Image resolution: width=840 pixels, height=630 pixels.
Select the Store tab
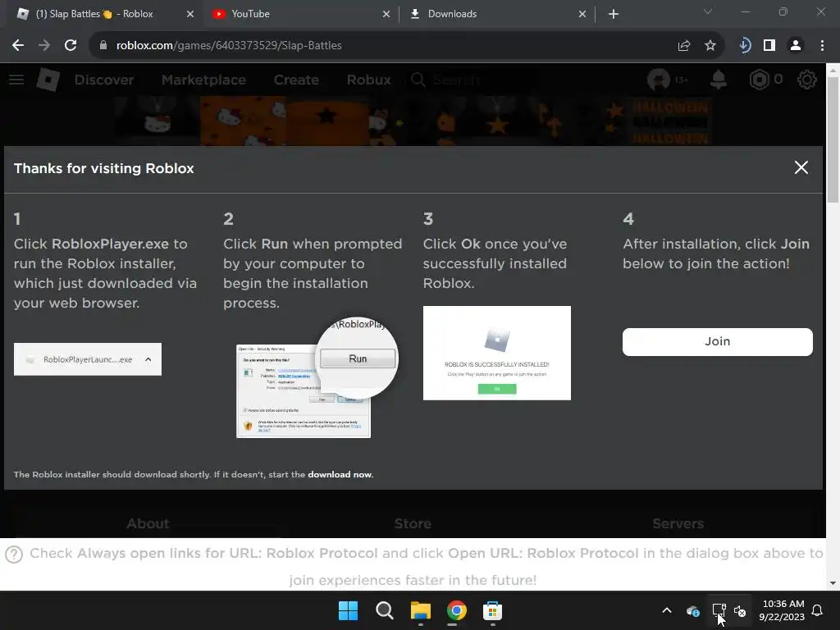(413, 523)
